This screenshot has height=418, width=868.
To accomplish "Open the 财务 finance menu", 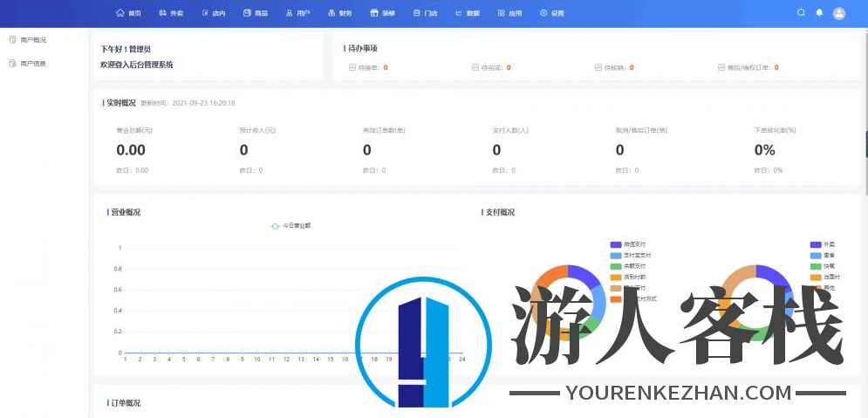I will [340, 13].
